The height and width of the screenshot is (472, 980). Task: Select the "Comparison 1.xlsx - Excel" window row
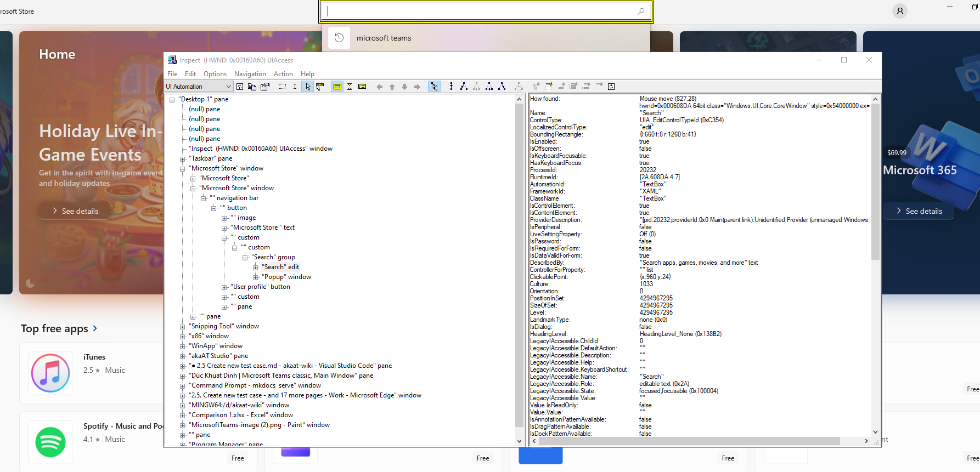241,415
